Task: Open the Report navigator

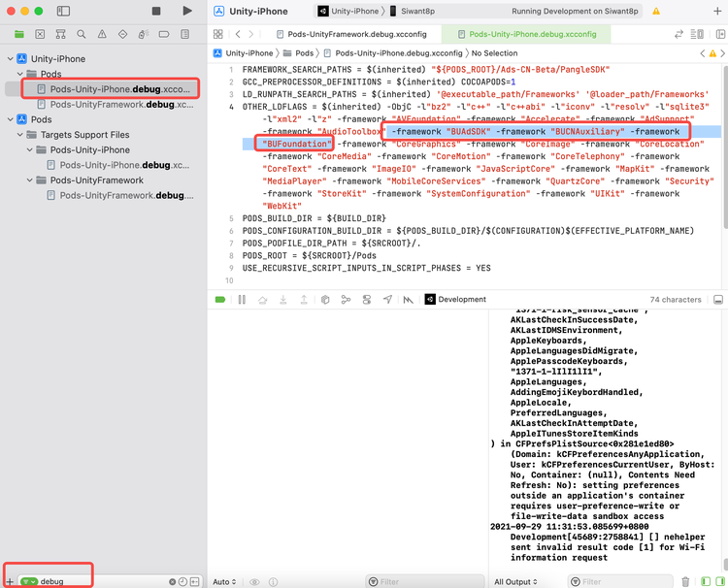Action: coord(184,34)
